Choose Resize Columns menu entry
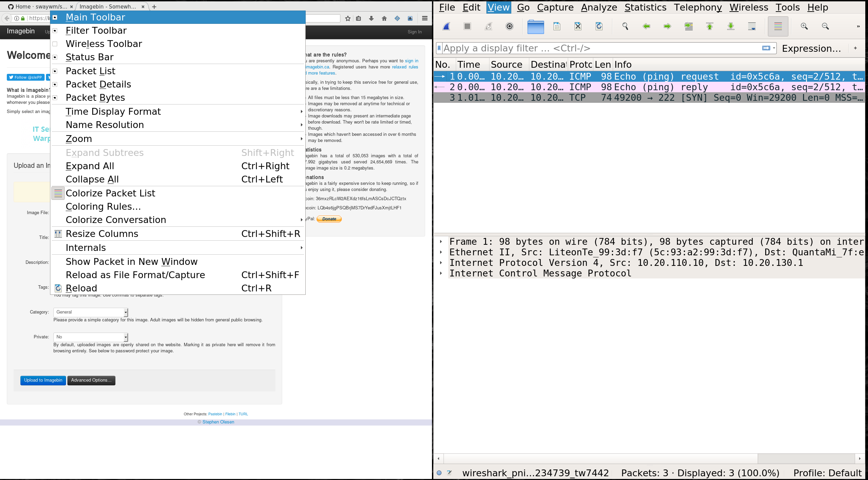This screenshot has width=868, height=480. (x=178, y=234)
